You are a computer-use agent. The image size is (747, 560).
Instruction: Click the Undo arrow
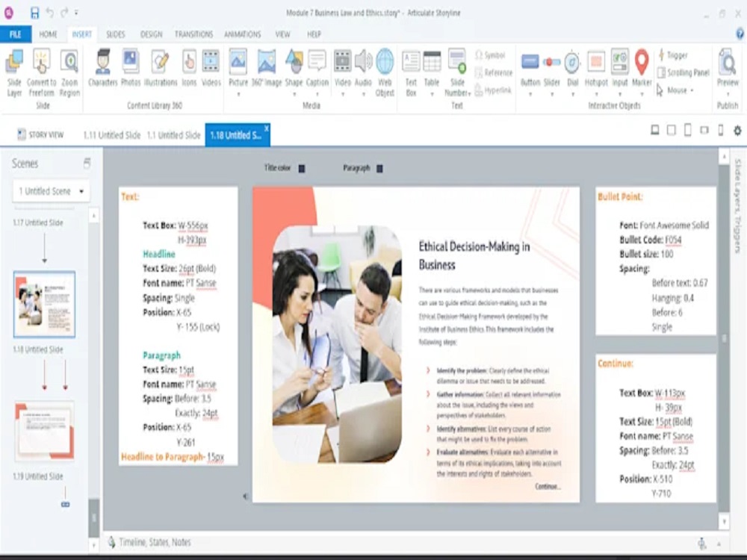click(49, 13)
